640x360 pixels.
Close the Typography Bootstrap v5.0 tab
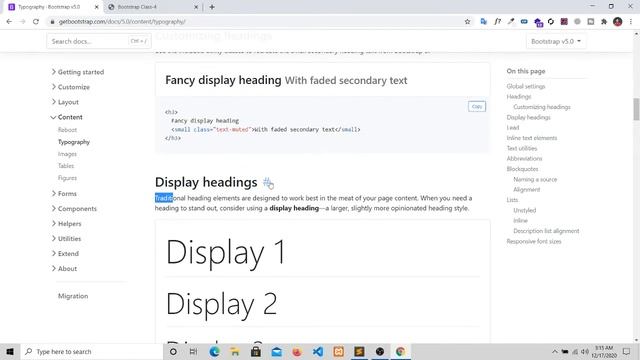(x=97, y=7)
